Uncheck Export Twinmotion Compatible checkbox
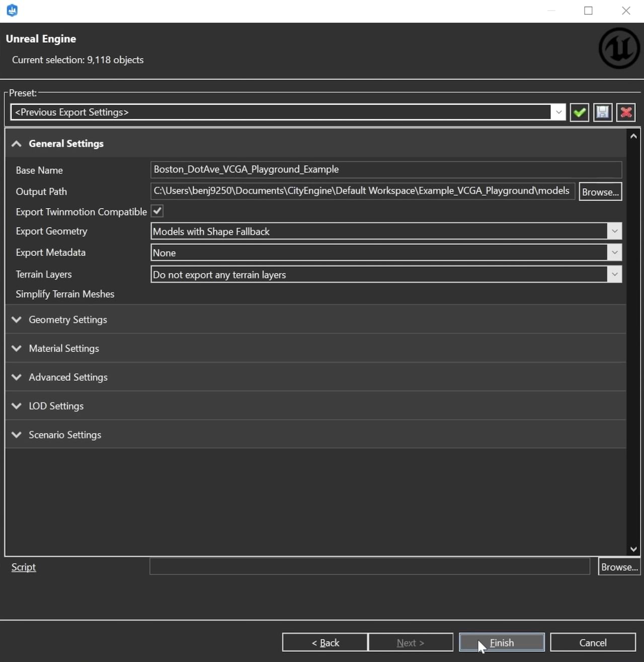This screenshot has height=662, width=644. tap(157, 211)
